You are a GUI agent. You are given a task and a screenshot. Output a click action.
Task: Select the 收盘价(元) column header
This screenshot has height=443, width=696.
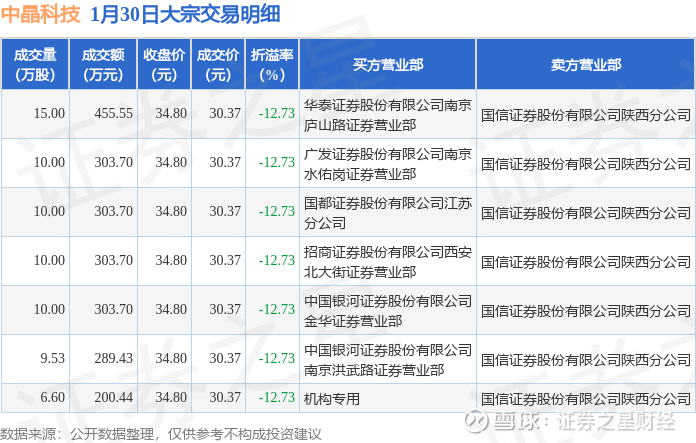click(164, 64)
